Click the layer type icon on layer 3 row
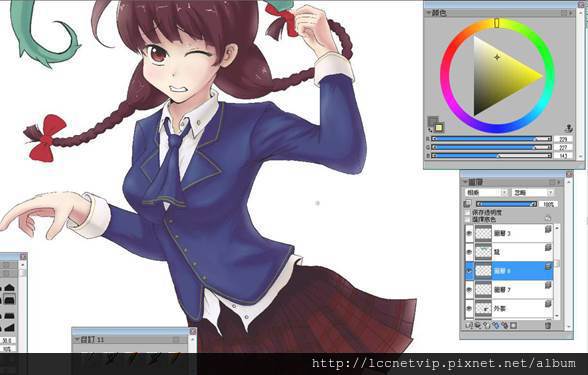The image size is (588, 375). pyautogui.click(x=548, y=228)
